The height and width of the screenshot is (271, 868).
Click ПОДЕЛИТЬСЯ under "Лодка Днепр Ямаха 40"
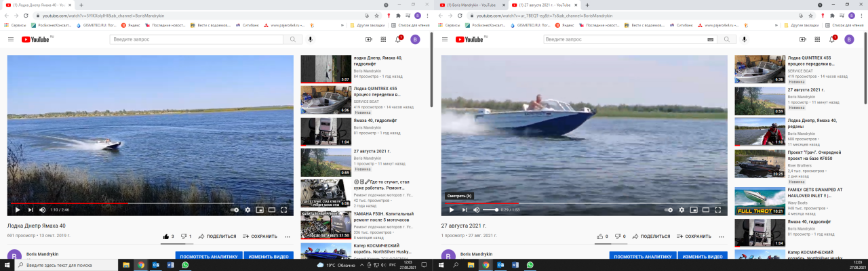[216, 236]
